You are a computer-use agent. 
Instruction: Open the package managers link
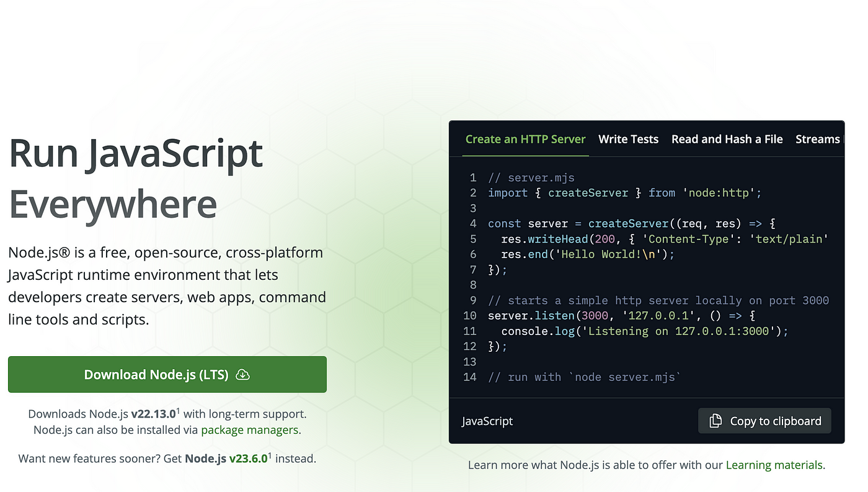click(249, 429)
